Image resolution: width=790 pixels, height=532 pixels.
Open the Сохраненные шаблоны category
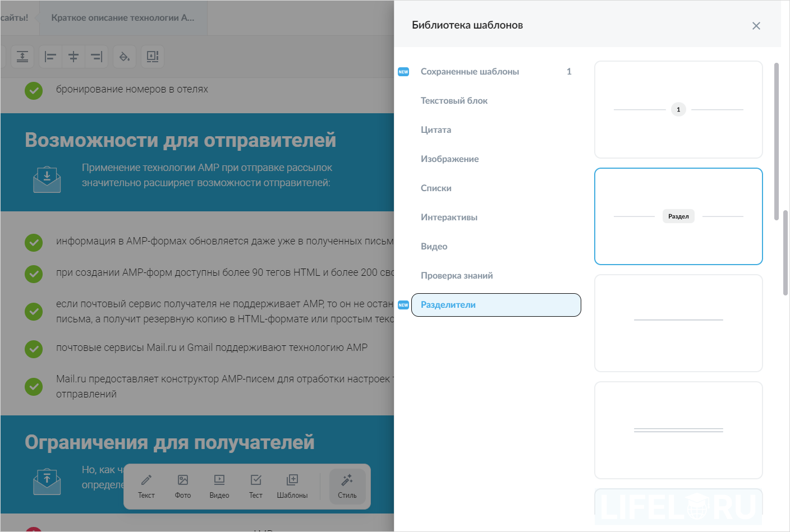pos(470,71)
